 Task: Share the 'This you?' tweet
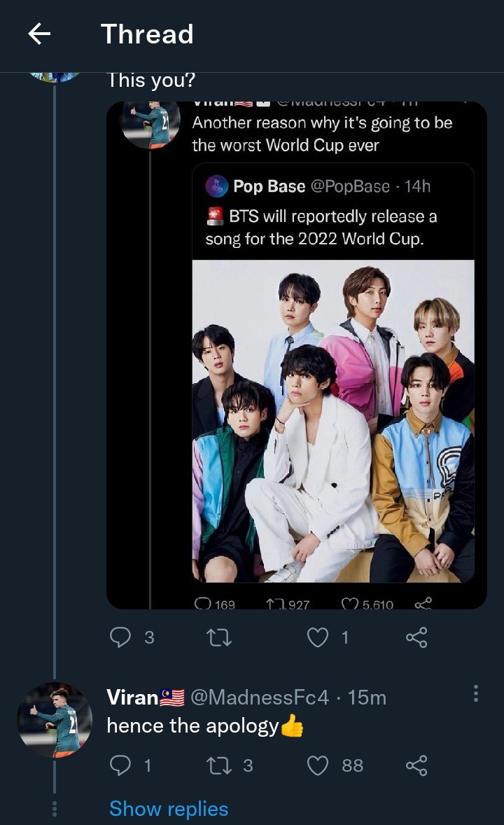click(x=416, y=637)
